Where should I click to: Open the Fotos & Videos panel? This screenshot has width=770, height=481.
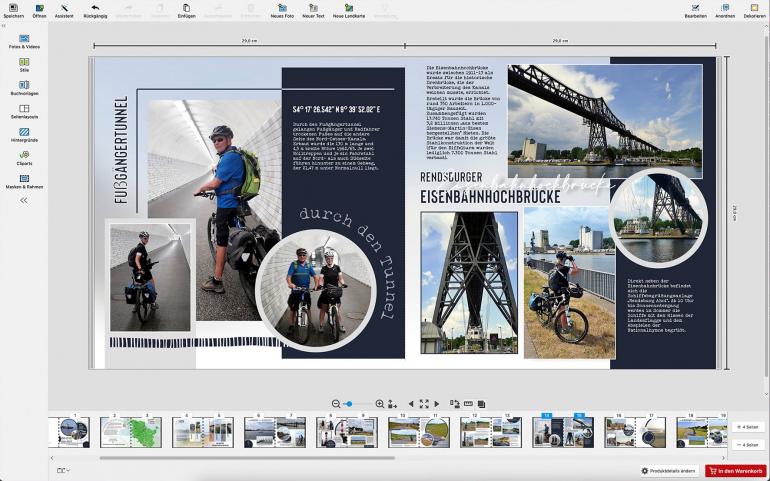(24, 41)
